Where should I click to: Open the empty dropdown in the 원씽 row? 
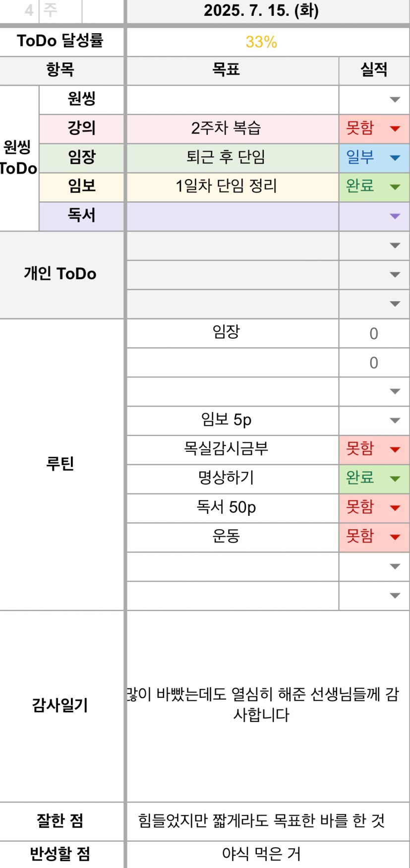pyautogui.click(x=374, y=100)
